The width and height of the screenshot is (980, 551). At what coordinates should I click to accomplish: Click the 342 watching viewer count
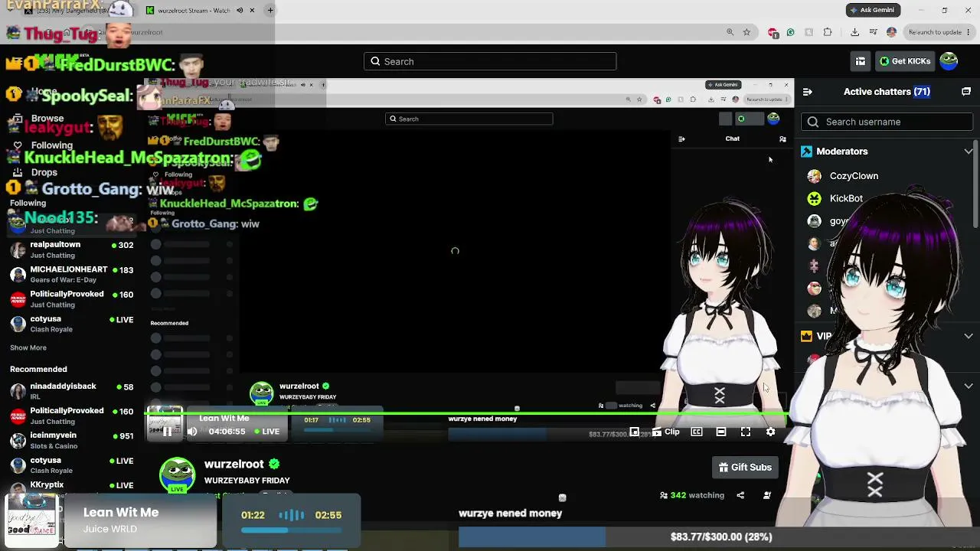point(691,495)
